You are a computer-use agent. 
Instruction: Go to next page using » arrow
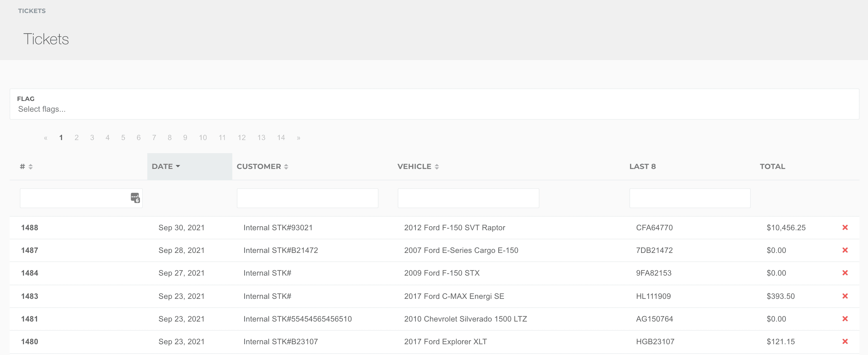298,138
